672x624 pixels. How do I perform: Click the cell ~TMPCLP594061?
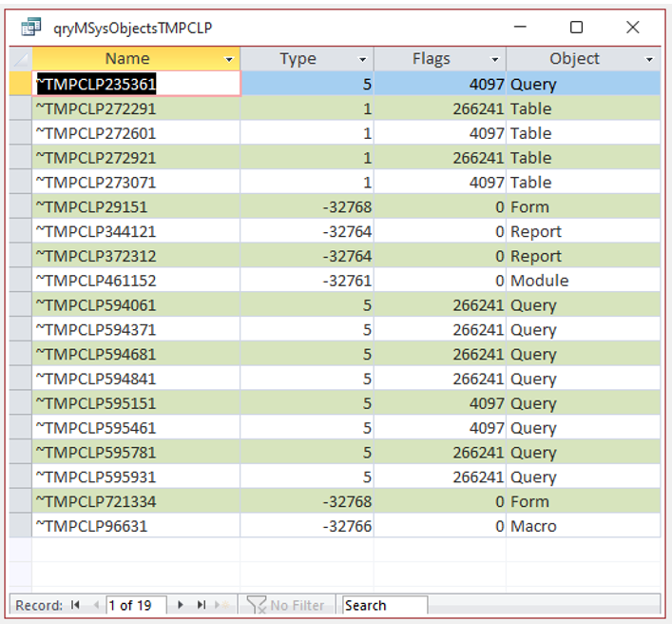pos(136,305)
